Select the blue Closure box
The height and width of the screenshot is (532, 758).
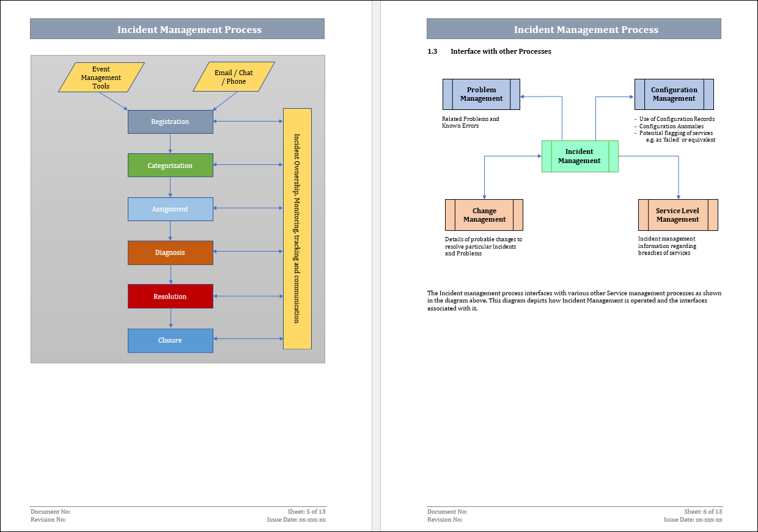[170, 341]
